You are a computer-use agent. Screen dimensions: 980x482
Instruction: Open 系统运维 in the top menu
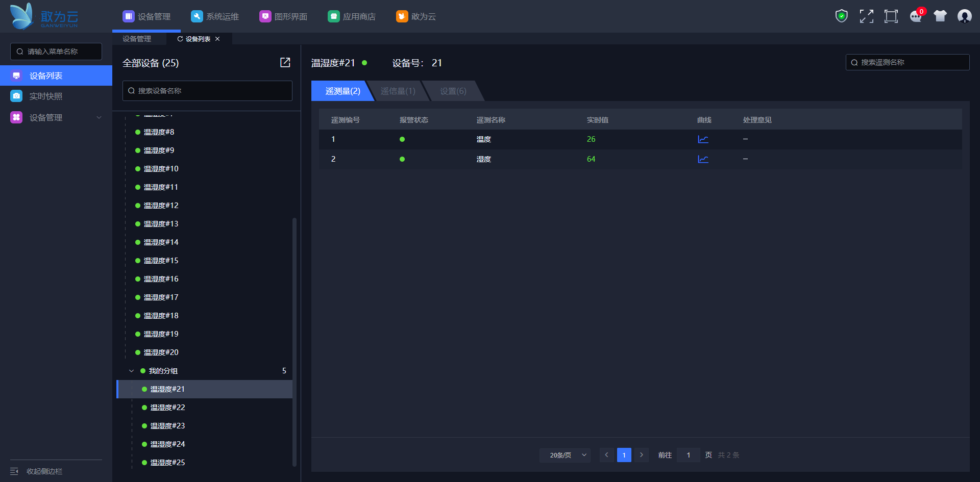pos(215,16)
